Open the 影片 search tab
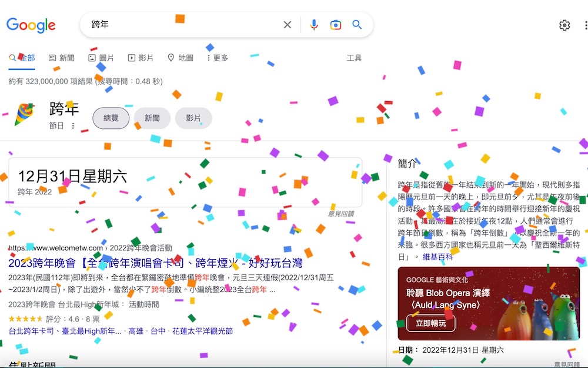The image size is (588, 368). click(x=141, y=58)
